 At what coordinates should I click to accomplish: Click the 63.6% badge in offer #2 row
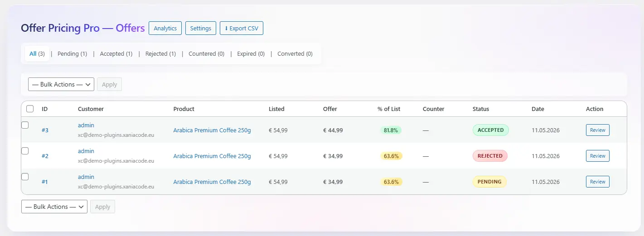click(391, 156)
